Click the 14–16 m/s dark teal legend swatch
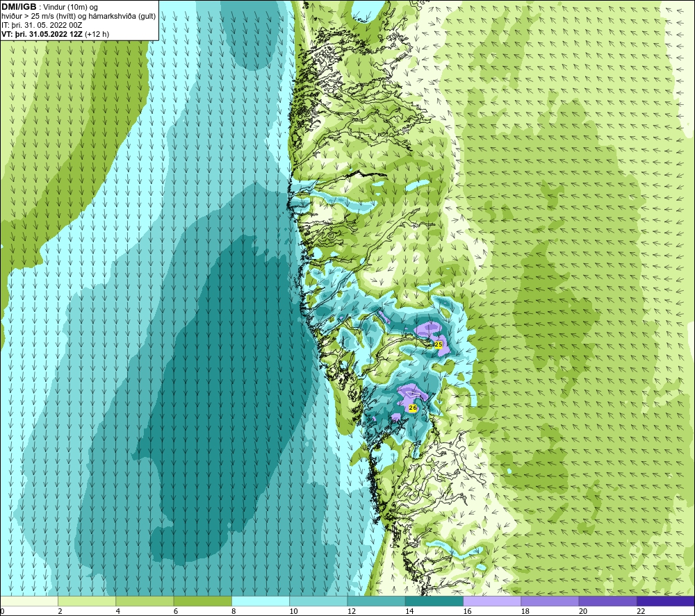The height and width of the screenshot is (616, 695). (x=434, y=601)
